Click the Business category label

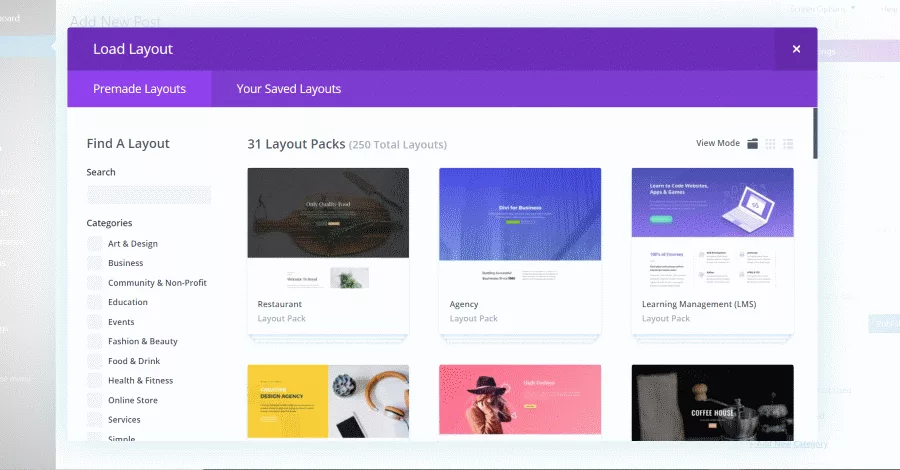(x=126, y=263)
